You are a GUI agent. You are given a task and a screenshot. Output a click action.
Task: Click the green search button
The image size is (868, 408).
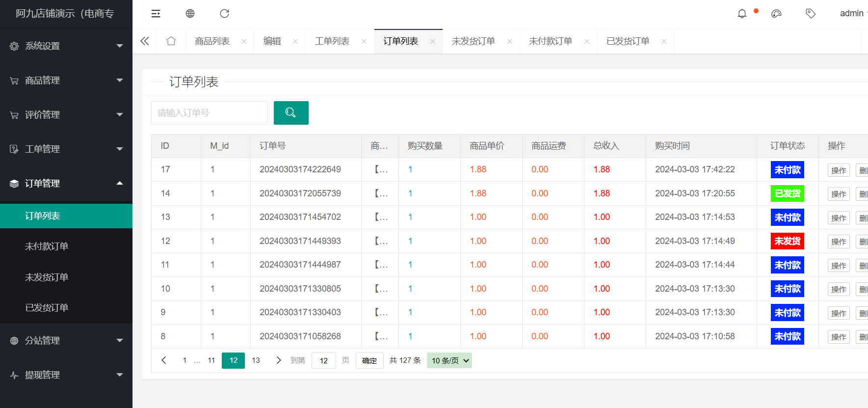290,113
